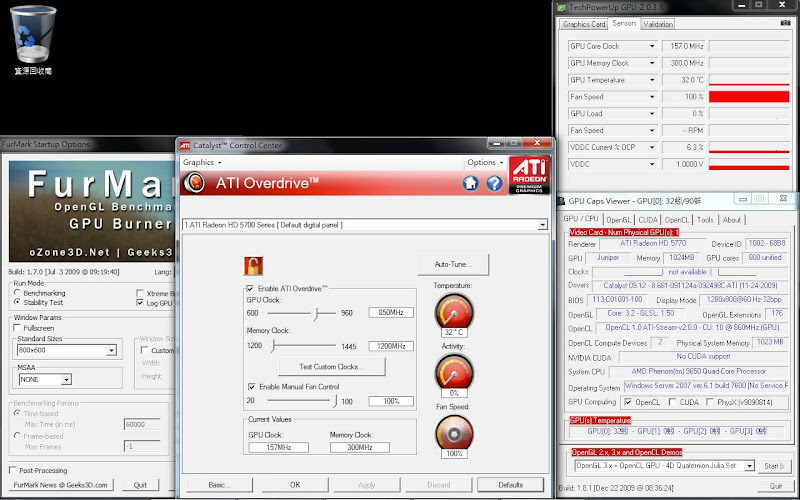Click the Catalyst Control Center title icon
Viewport: 800px width, 500px height.
pos(185,145)
